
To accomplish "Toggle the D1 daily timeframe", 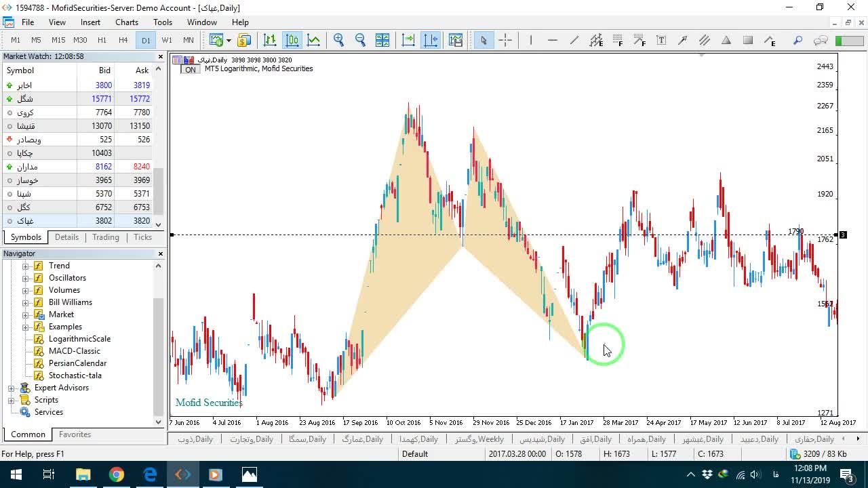I will click(146, 41).
